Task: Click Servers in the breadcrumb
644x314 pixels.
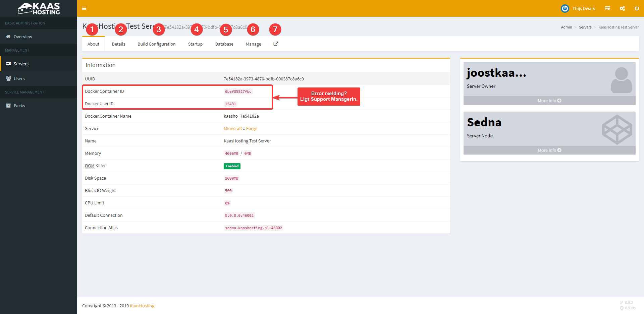Action: 585,27
